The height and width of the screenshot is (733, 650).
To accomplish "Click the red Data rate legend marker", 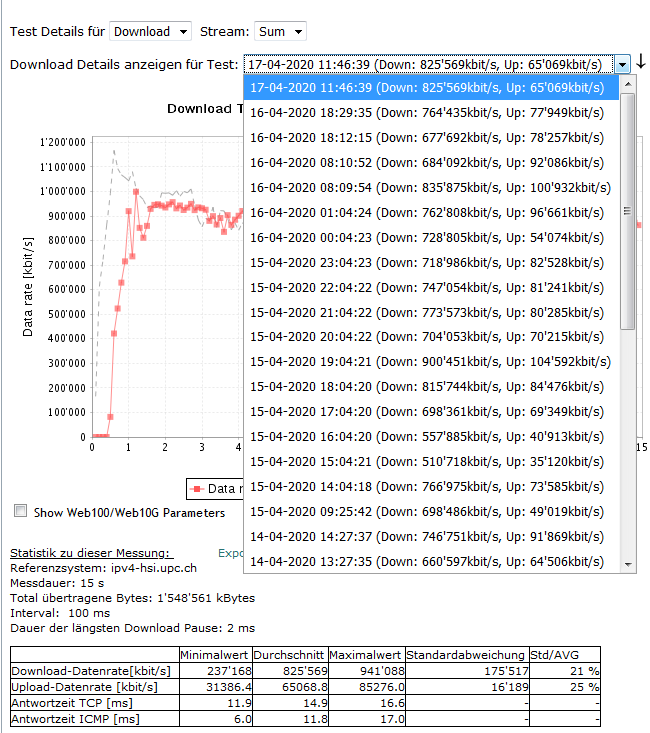I will click(x=197, y=488).
